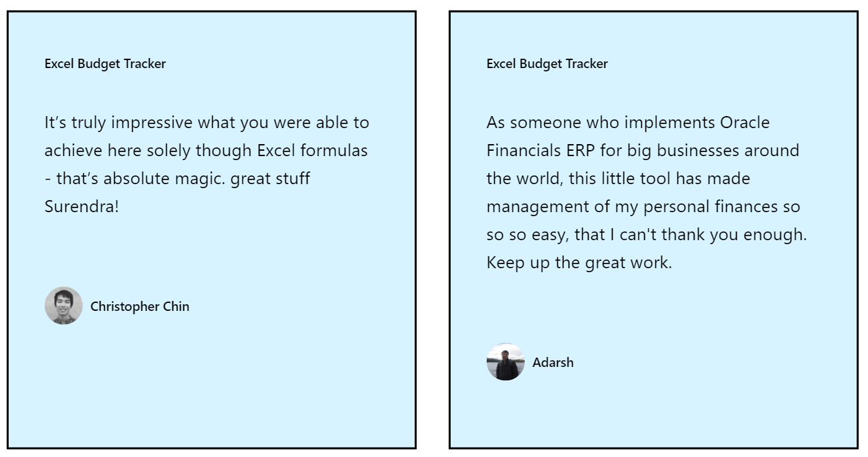The height and width of the screenshot is (457, 868).
Task: Click the line starting "It's truly impressive"
Action: pos(207,123)
